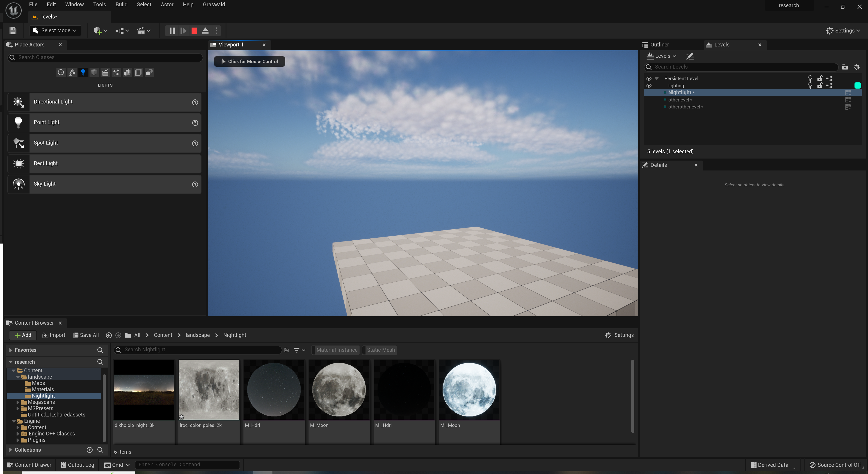Image resolution: width=868 pixels, height=474 pixels.
Task: Click Import button in Content Browser
Action: pyautogui.click(x=54, y=335)
